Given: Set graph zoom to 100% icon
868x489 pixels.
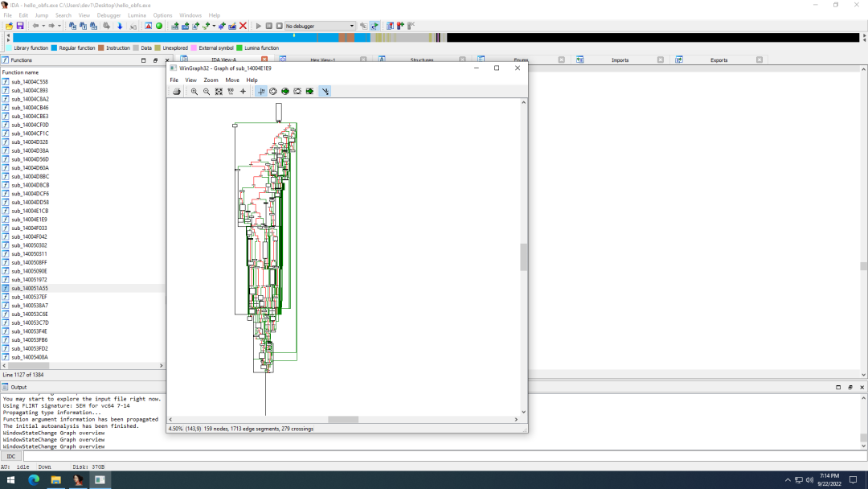Looking at the screenshot, I should [x=231, y=92].
